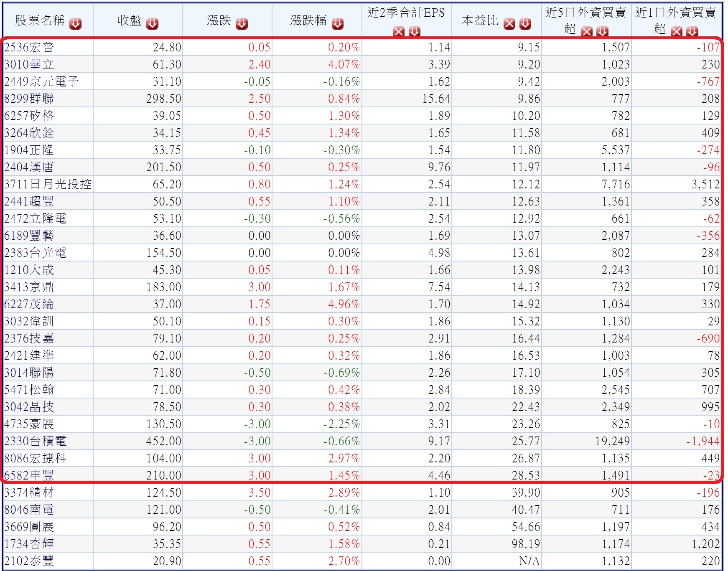Select -1,944 one-day foreign value for 台積電
Image resolution: width=728 pixels, height=571 pixels.
coord(703,441)
